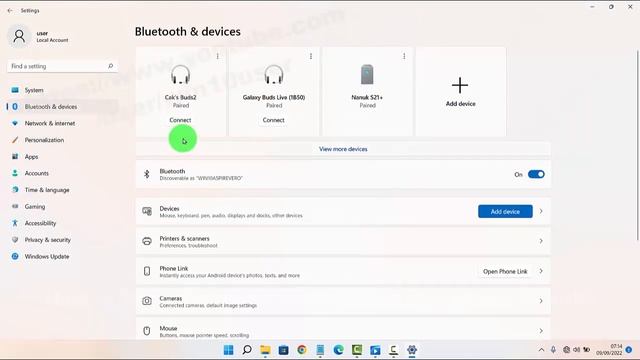640x360 pixels.
Task: Click the taskbar clock and date
Action: 609,350
